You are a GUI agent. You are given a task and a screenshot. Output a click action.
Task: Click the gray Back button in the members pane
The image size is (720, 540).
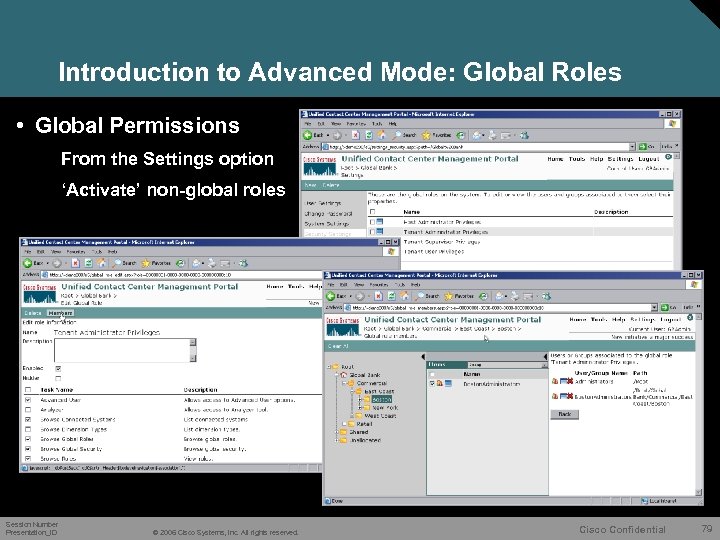[x=564, y=414]
